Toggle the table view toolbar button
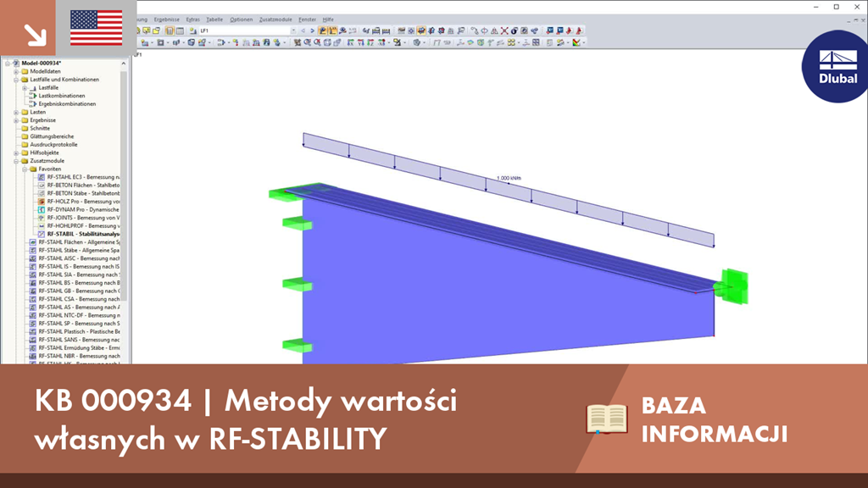 point(180,30)
